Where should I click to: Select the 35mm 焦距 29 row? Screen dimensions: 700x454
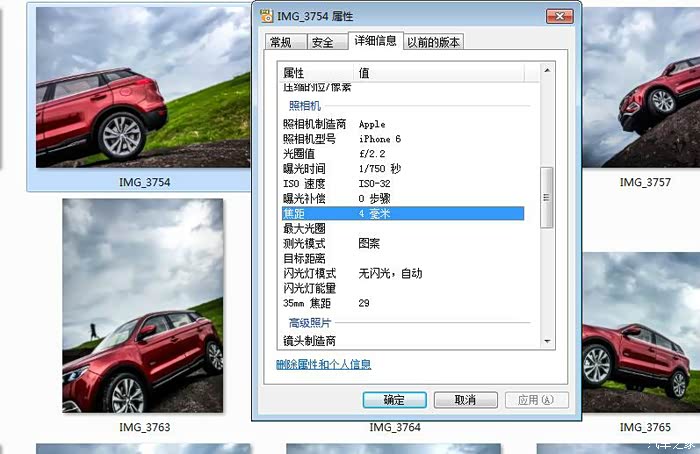[403, 303]
